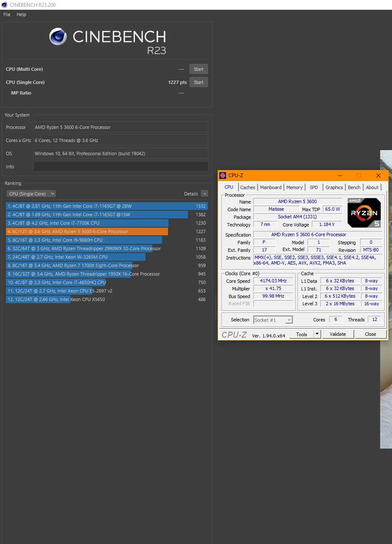The height and width of the screenshot is (544, 392).
Task: Switch to the SPD tab in CPU-Z
Action: pyautogui.click(x=314, y=187)
